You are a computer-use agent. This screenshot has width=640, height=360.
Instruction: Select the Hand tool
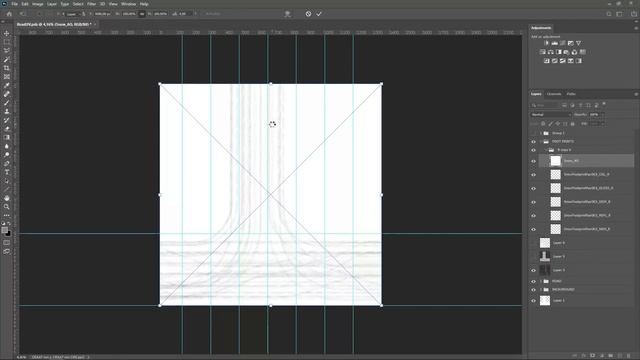7,198
